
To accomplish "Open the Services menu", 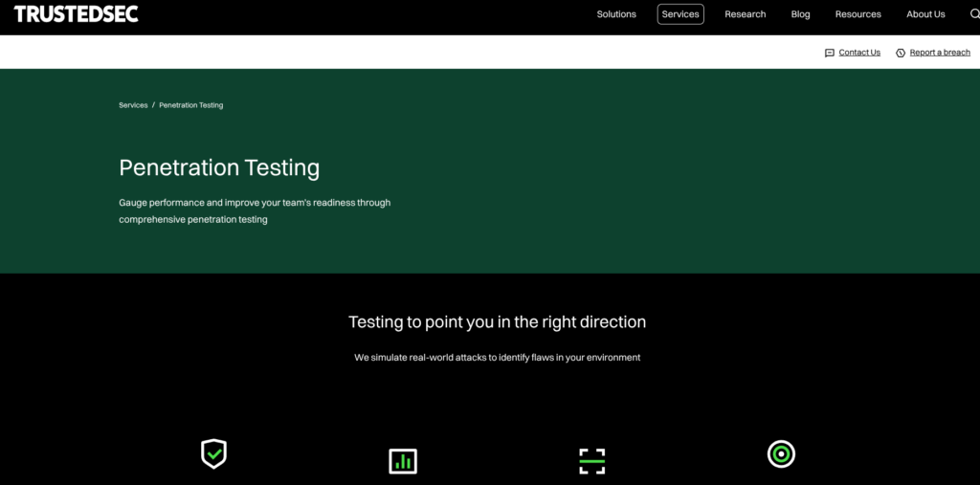I will [x=680, y=13].
